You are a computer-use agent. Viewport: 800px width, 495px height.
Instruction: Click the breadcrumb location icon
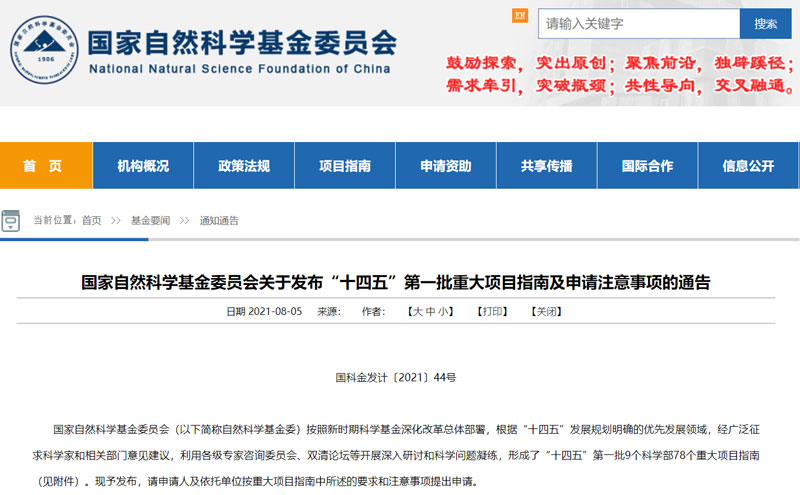tap(10, 220)
